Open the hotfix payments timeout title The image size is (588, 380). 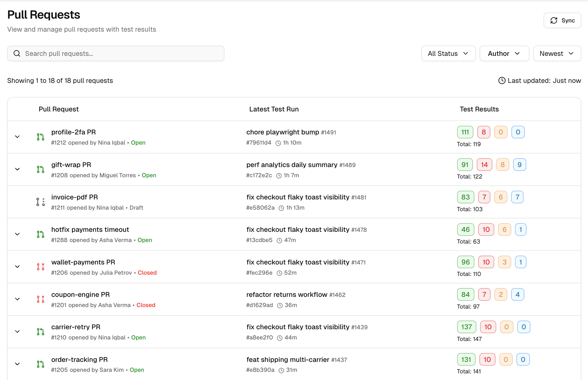(90, 230)
